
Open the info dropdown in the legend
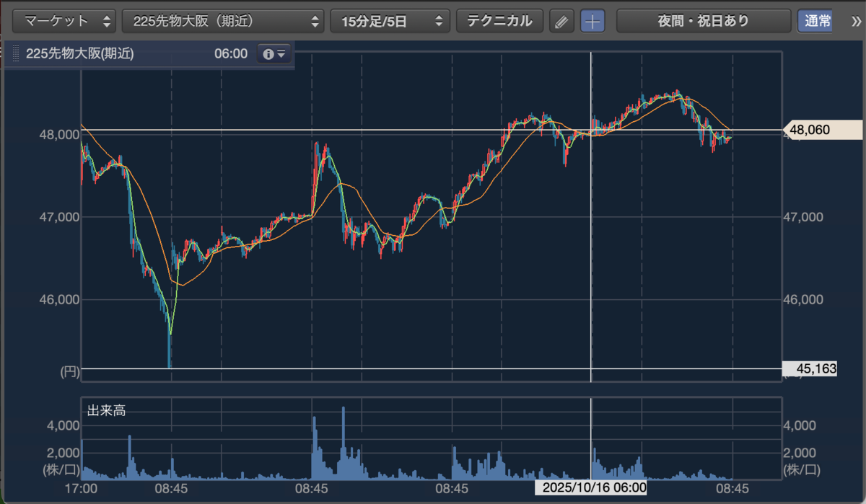click(x=274, y=54)
